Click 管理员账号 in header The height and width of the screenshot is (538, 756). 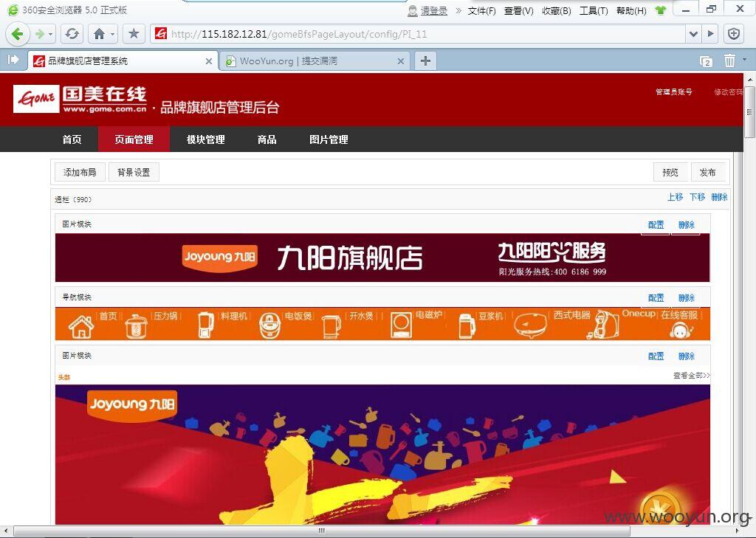pos(673,92)
